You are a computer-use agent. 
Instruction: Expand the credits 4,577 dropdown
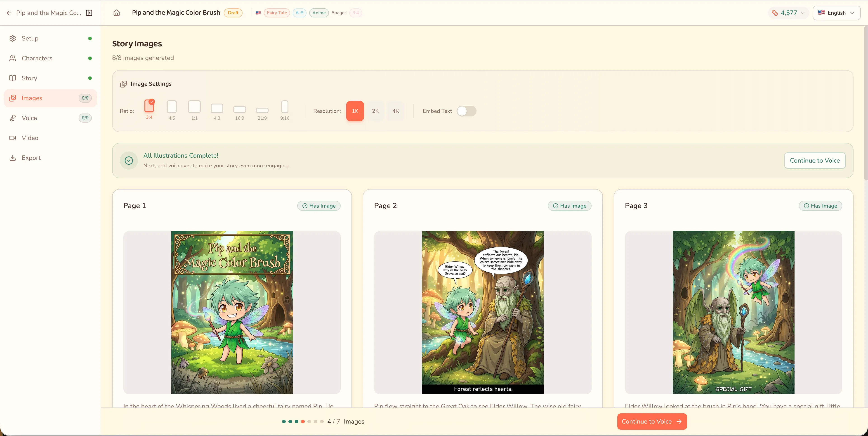pos(788,13)
